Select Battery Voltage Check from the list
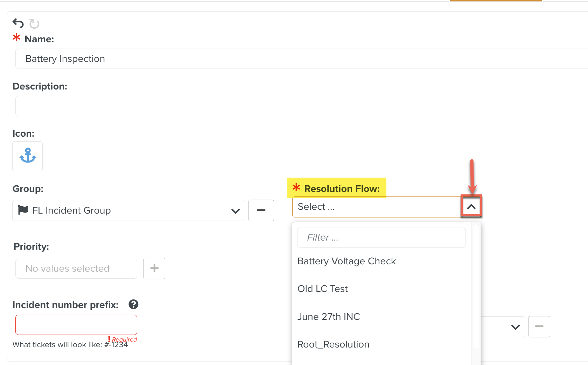The height and width of the screenshot is (365, 588). (346, 261)
